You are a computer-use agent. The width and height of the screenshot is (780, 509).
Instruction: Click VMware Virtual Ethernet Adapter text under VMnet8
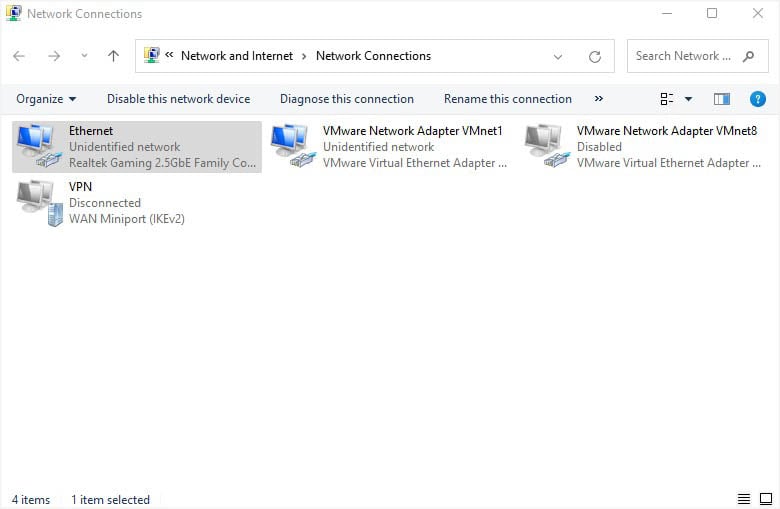(669, 163)
